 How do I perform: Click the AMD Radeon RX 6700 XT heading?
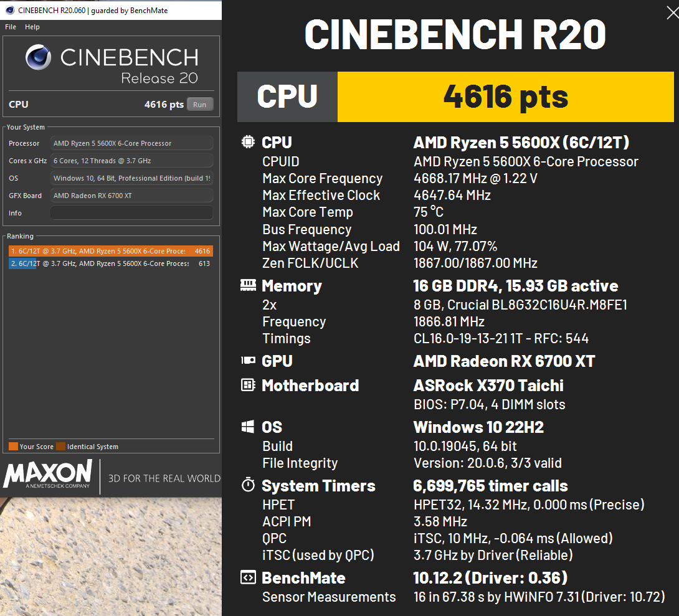(505, 361)
